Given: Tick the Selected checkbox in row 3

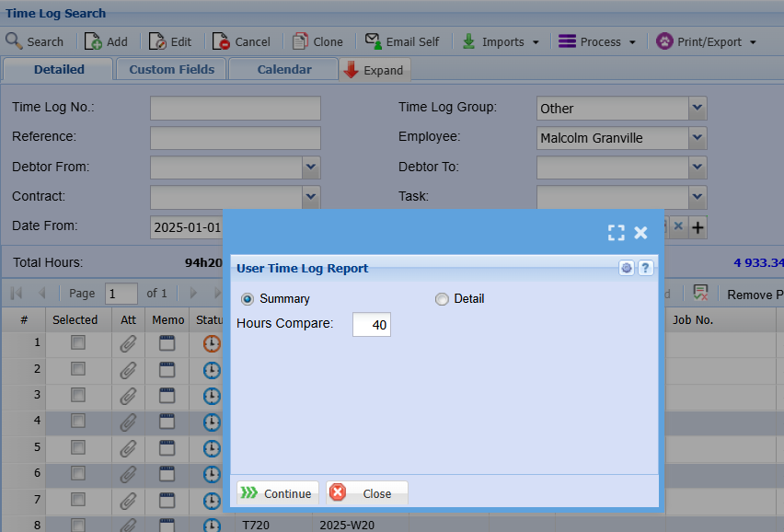Looking at the screenshot, I should (x=78, y=395).
